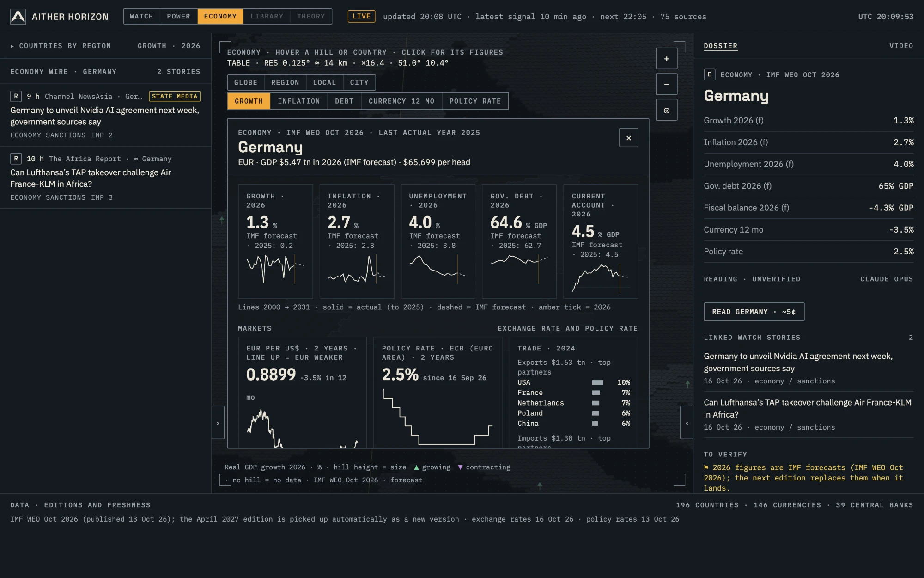This screenshot has width=924, height=578.
Task: Click the Policy rate dossier row
Action: click(808, 252)
